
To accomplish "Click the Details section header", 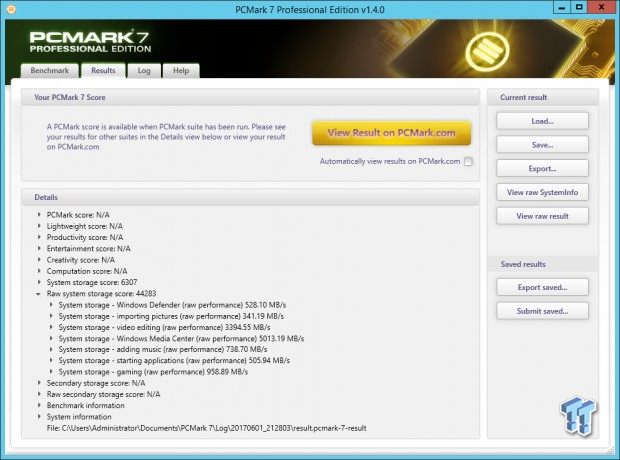I will [250, 197].
